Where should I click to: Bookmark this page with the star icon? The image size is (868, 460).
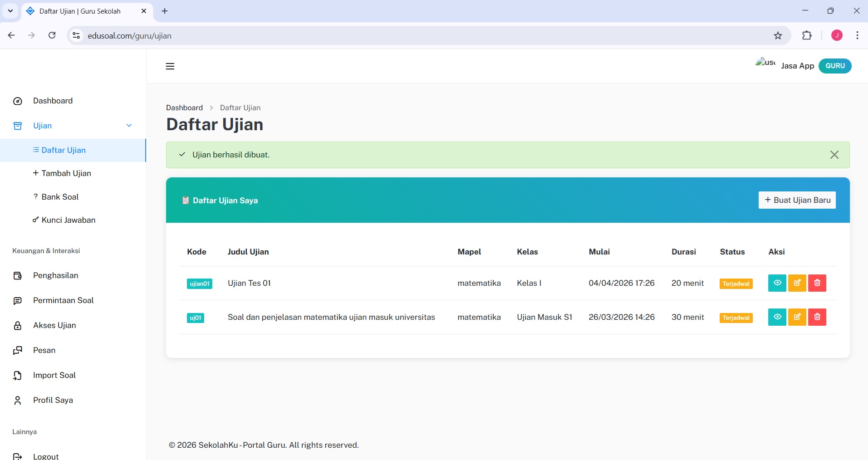778,36
